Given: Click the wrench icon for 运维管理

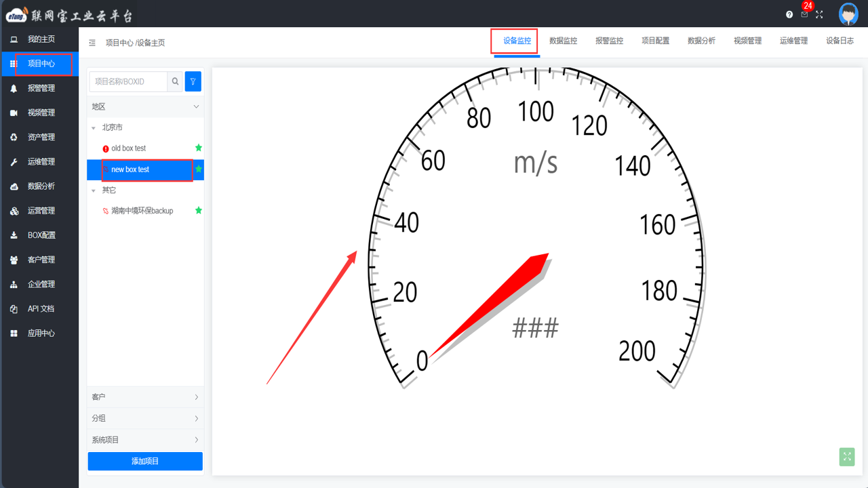Looking at the screenshot, I should pos(14,162).
